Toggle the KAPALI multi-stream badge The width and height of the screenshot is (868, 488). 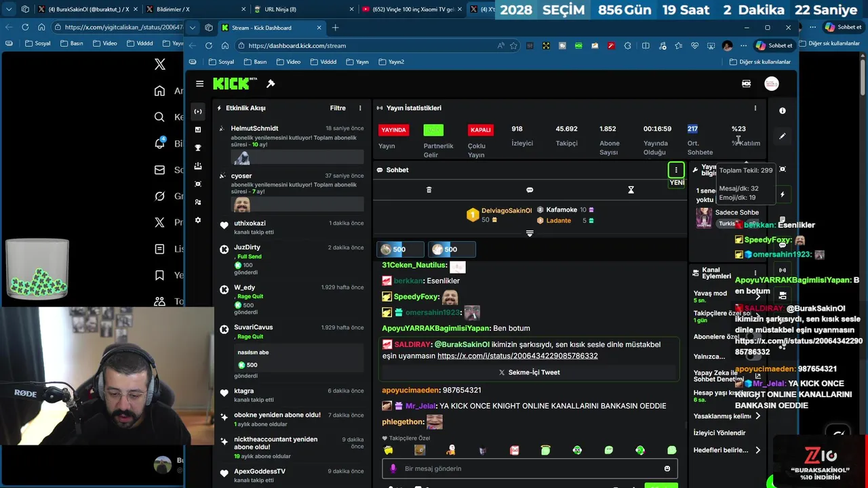(x=480, y=129)
